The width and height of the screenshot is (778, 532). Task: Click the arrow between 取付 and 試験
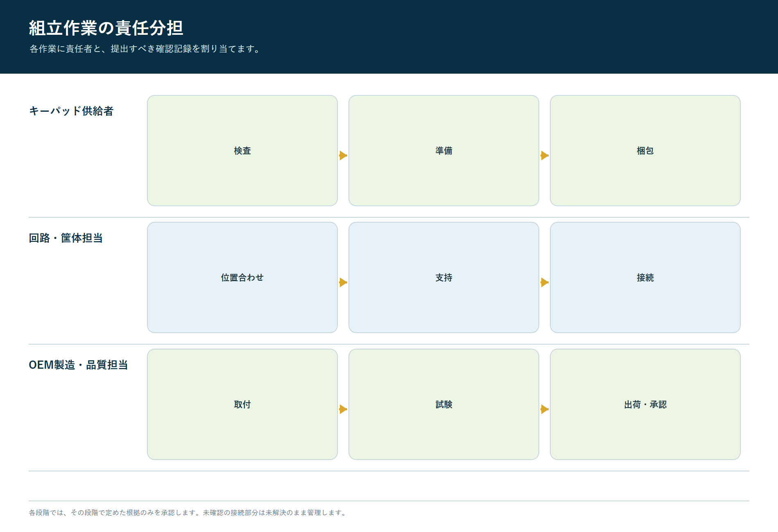[x=343, y=409]
